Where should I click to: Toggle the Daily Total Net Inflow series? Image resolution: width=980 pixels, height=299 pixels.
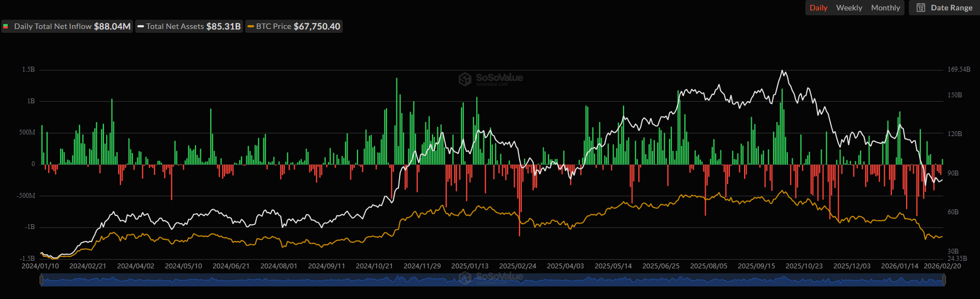click(x=67, y=26)
